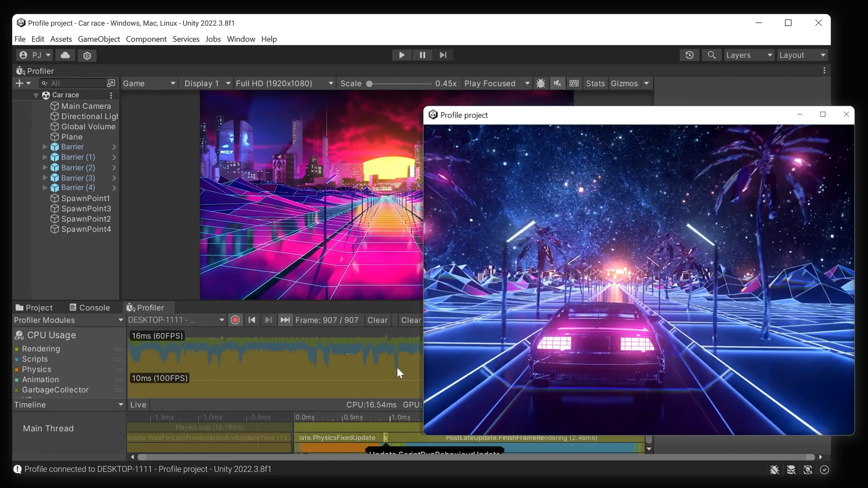Open the Layers dropdown
This screenshot has height=488, width=868.
click(749, 55)
